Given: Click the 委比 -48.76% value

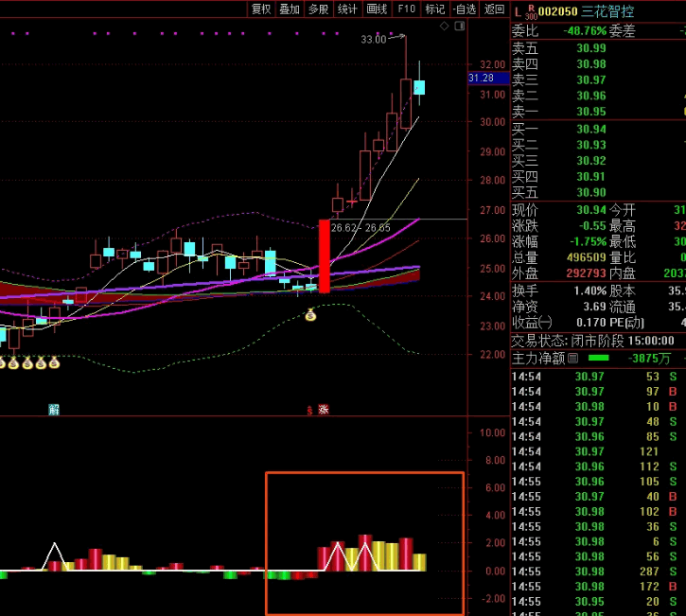Looking at the screenshot, I should tap(585, 31).
